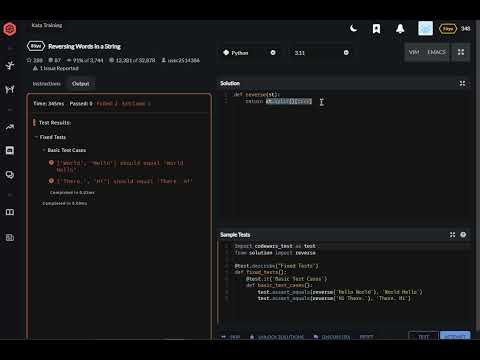Open the 1 Issue Reported link
Screen dimensions: 480x360
pyautogui.click(x=56, y=68)
